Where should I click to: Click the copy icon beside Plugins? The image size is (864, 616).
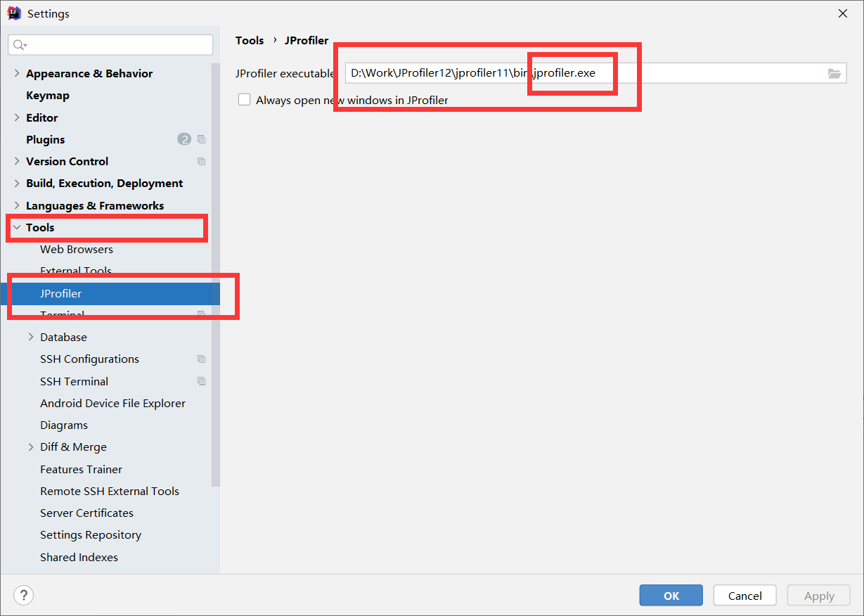pyautogui.click(x=202, y=139)
